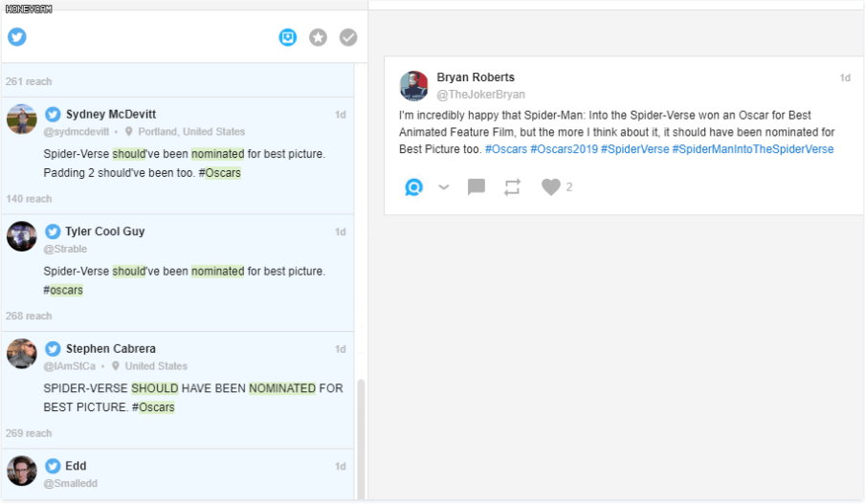Open the @IAmStCa handle
The image size is (865, 504).
pos(70,366)
